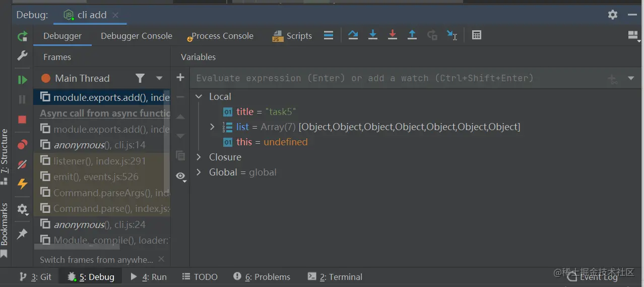The image size is (644, 287).
Task: Toggle the show watches eye icon
Action: [180, 176]
